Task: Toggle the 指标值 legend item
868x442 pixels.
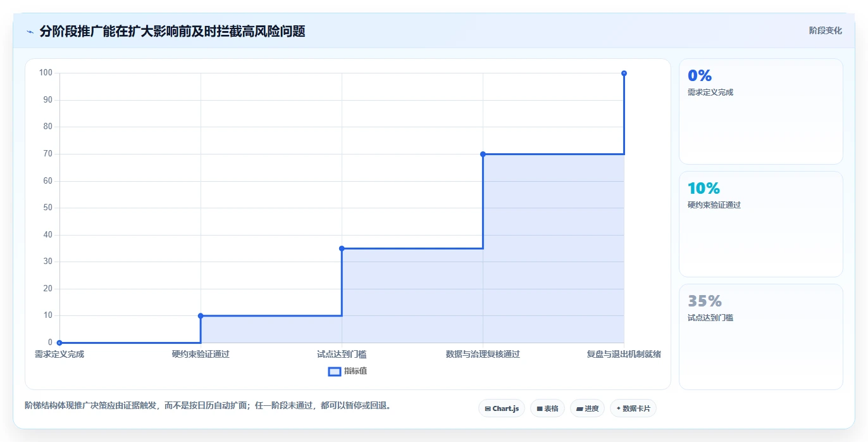Action: tap(347, 371)
